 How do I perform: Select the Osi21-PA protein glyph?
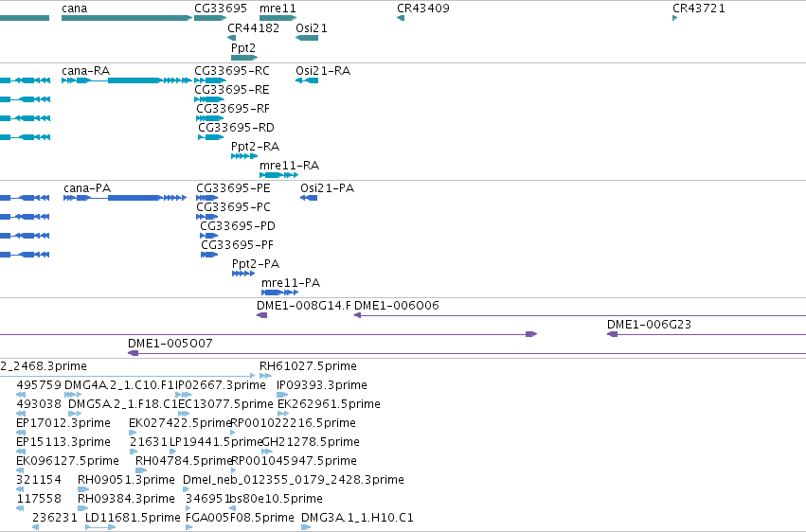click(309, 198)
